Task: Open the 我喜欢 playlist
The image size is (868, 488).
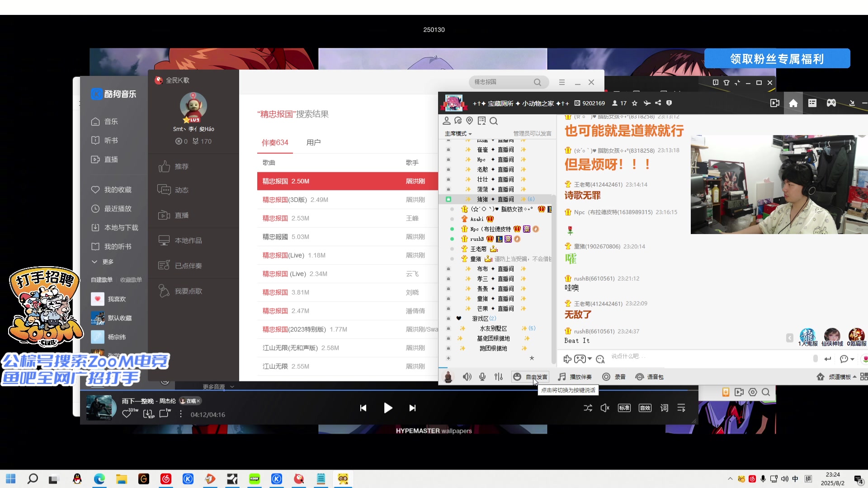Action: coord(109,299)
